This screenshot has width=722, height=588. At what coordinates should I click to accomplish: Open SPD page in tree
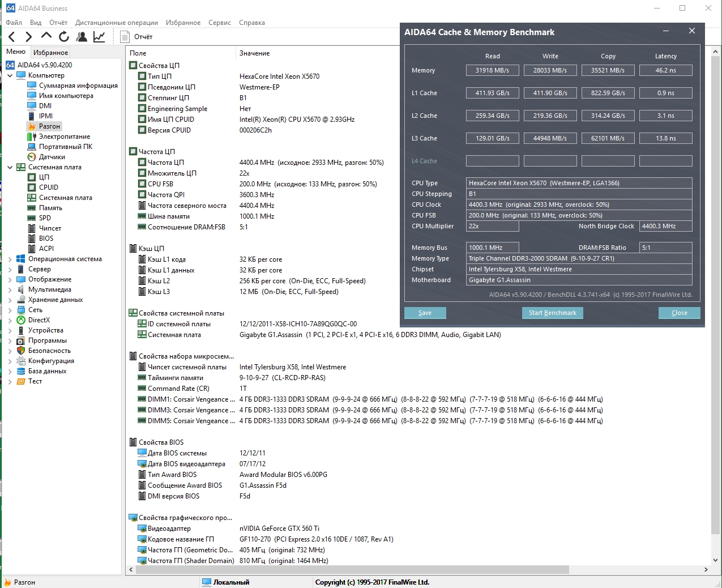[x=45, y=218]
